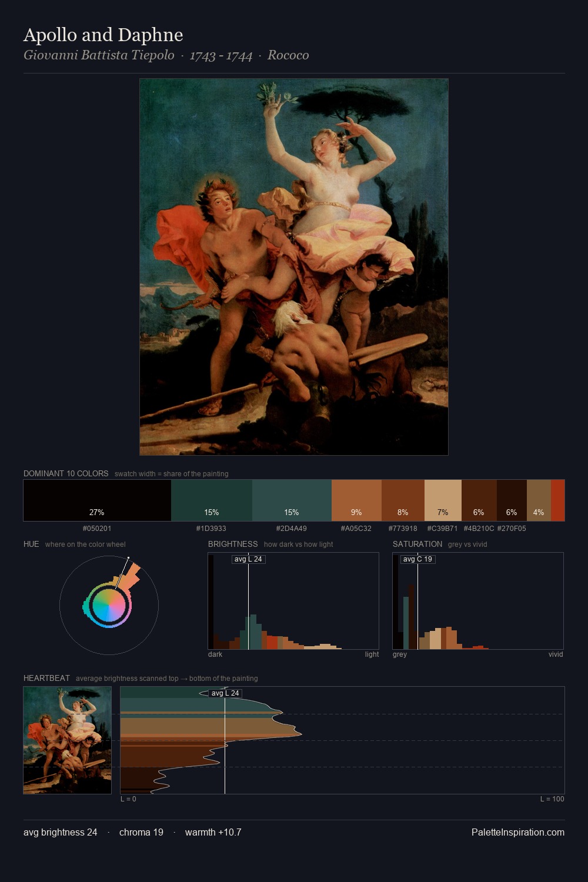Click the "#1D3933" hex label
Image resolution: width=588 pixels, height=882 pixels.
click(x=211, y=529)
